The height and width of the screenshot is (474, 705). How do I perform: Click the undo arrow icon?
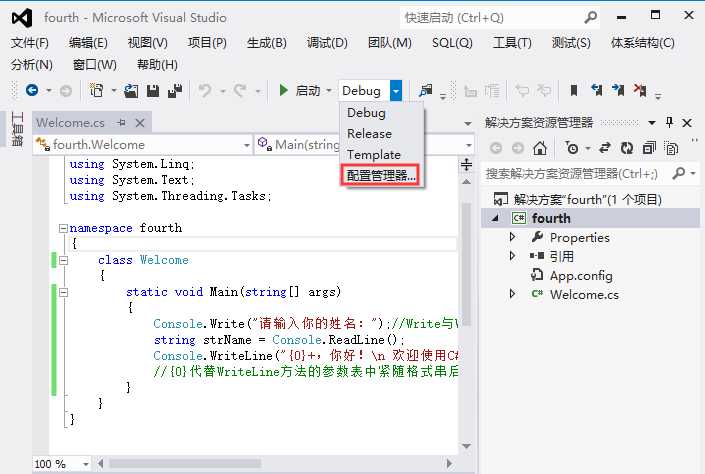pyautogui.click(x=205, y=91)
